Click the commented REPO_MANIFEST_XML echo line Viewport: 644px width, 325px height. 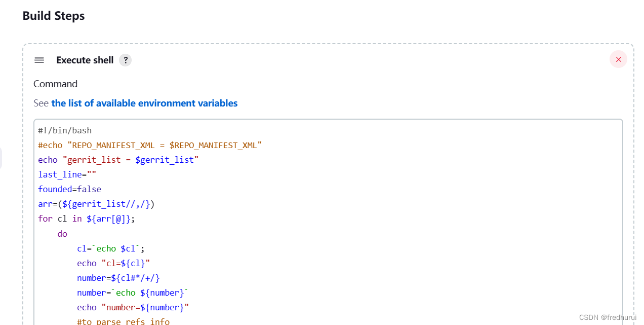(150, 145)
